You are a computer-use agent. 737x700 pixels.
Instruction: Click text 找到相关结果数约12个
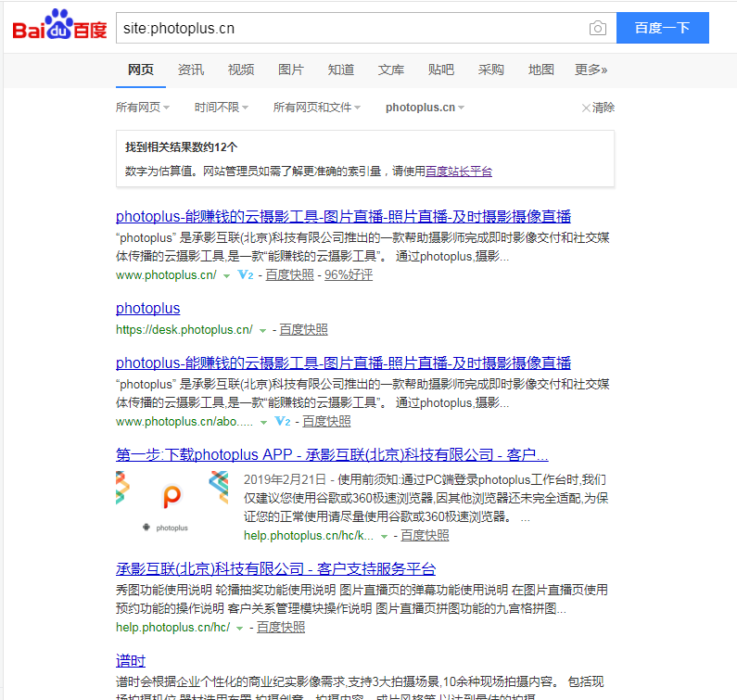click(182, 147)
